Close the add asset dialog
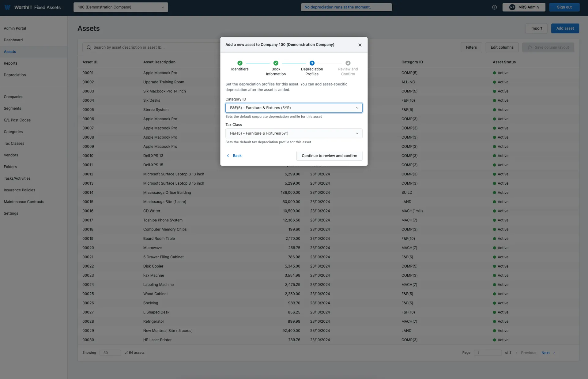The height and width of the screenshot is (379, 588). click(x=360, y=45)
